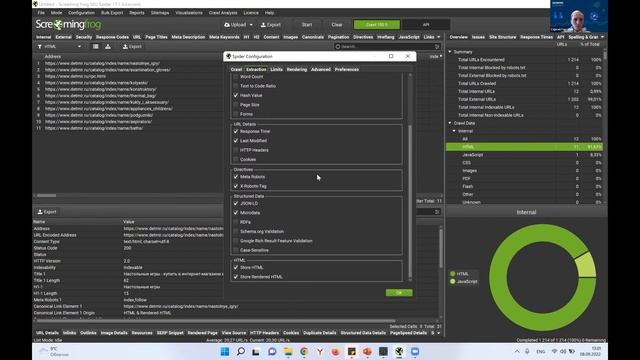Click the microphone icon in the system tray

527,351
